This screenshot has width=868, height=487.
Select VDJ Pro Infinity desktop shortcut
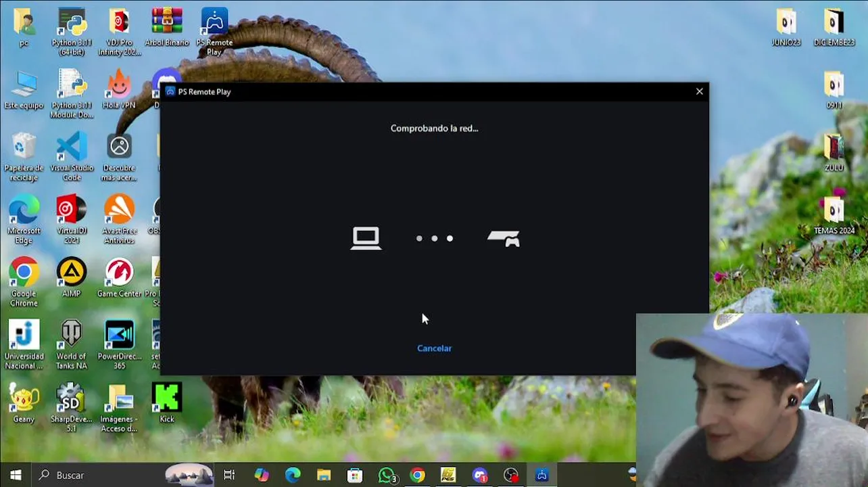click(120, 32)
